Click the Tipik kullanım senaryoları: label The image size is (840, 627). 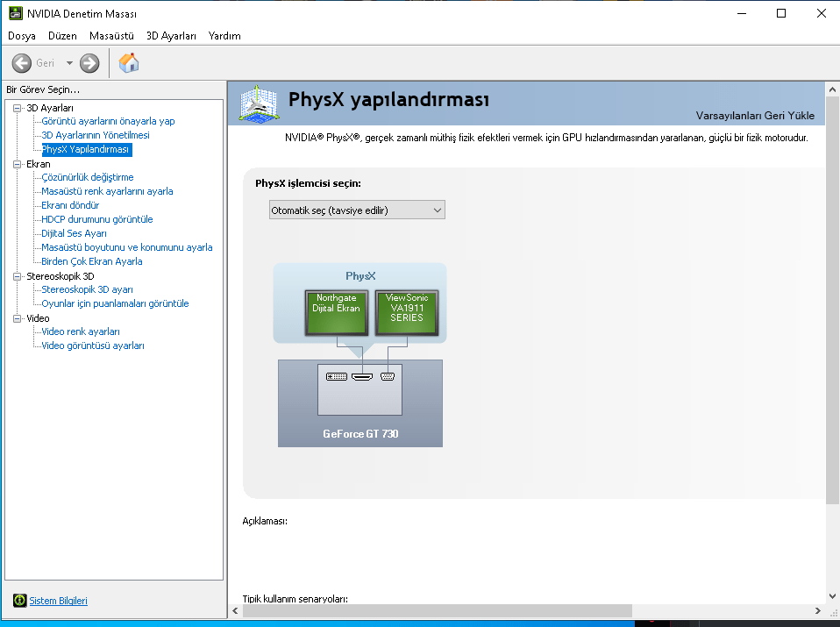295,599
